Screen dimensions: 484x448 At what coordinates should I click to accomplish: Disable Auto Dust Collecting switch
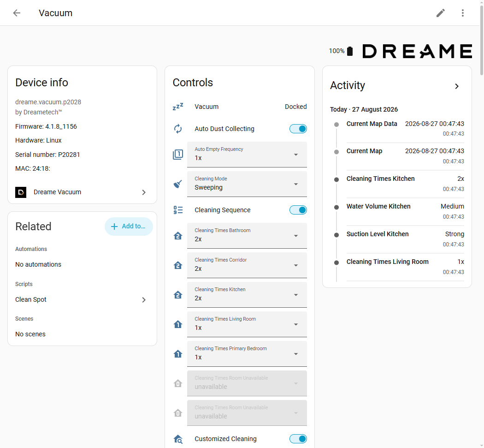[x=298, y=129]
